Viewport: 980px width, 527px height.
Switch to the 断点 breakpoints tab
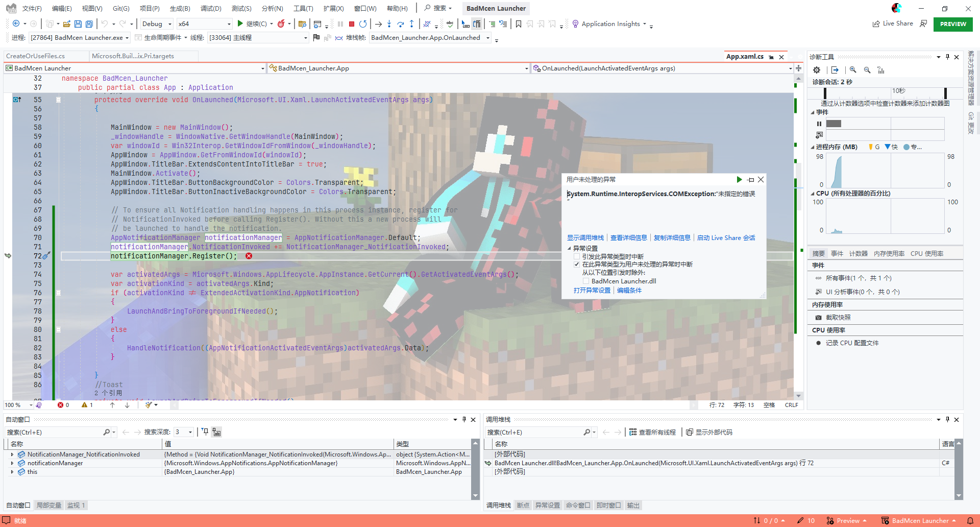click(523, 505)
